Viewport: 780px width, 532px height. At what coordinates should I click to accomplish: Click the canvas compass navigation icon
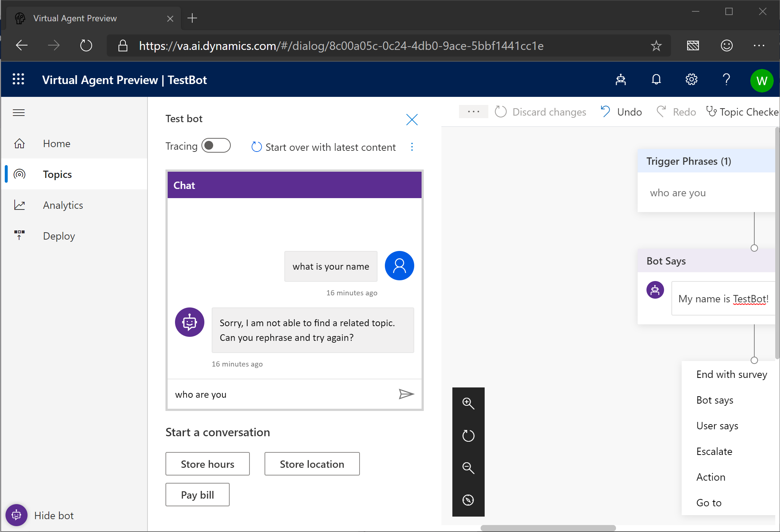pos(468,500)
